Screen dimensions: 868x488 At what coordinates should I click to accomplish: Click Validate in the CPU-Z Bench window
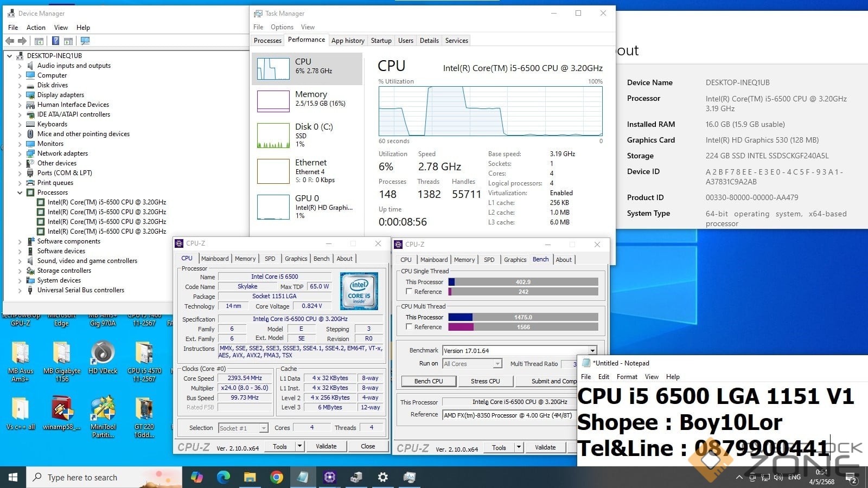pyautogui.click(x=545, y=447)
